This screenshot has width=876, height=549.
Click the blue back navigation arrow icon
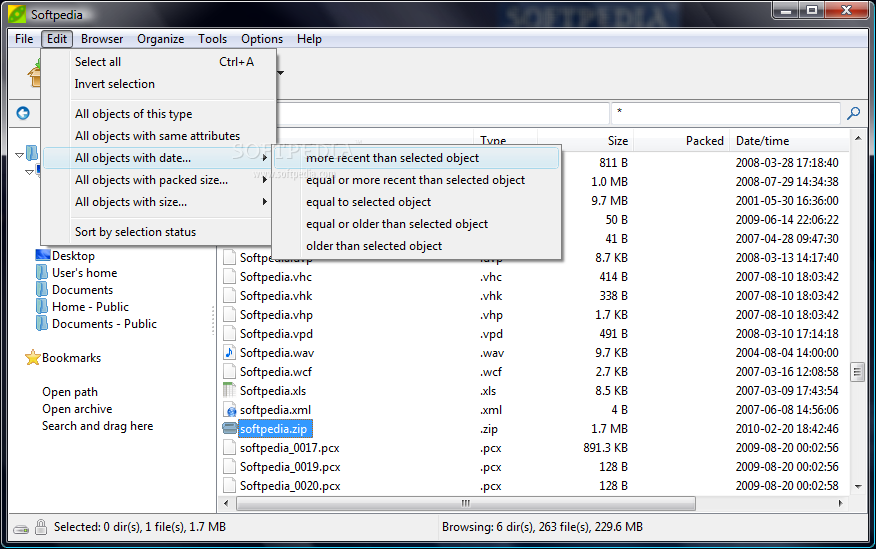coord(23,113)
